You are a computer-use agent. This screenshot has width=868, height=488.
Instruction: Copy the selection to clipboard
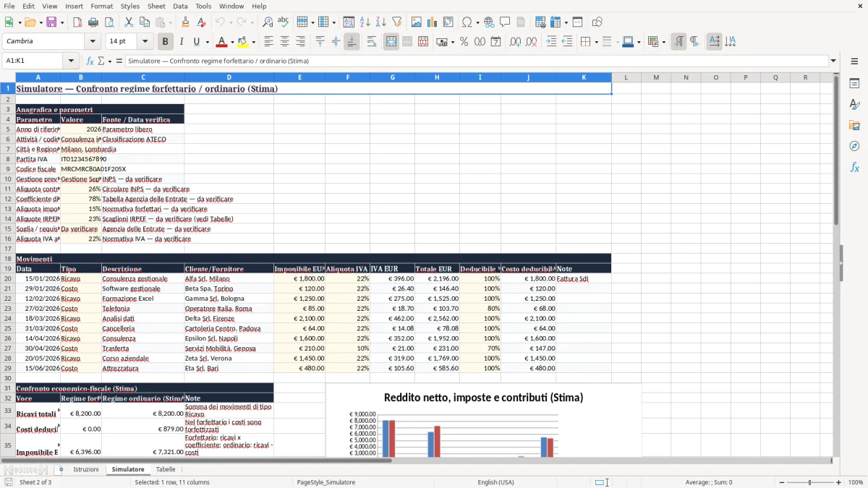[x=144, y=22]
